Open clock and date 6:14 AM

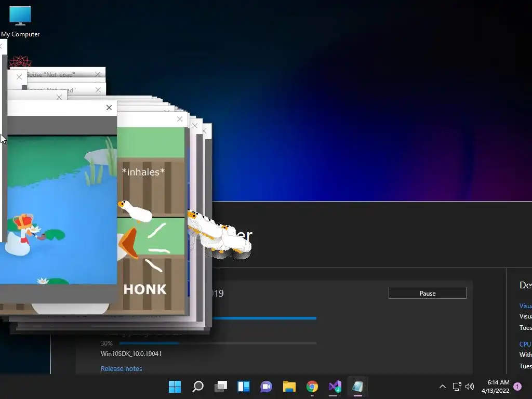click(x=495, y=387)
